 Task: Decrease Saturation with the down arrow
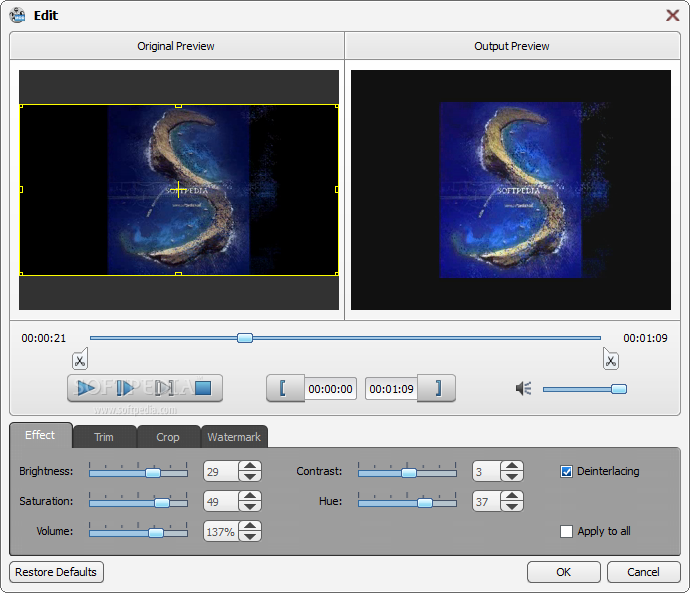250,506
